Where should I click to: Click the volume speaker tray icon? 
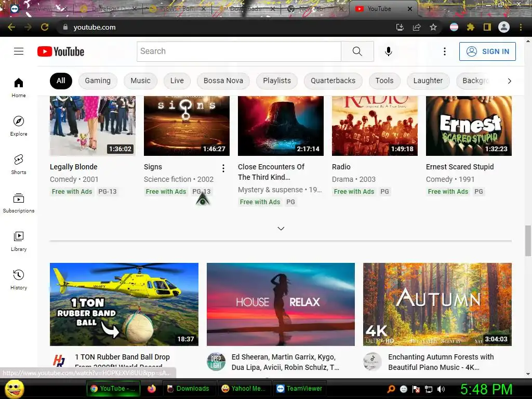(x=441, y=389)
